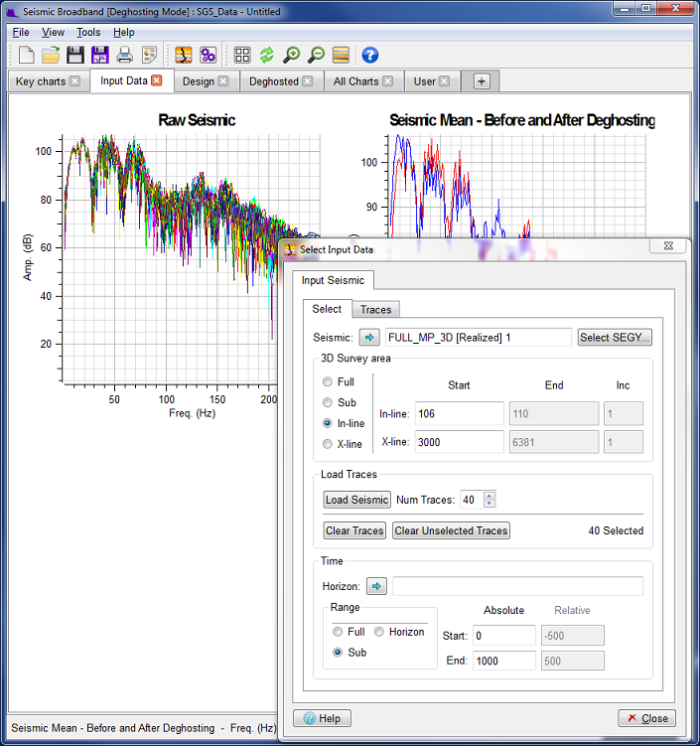Close the All Charts tab

pos(388,80)
